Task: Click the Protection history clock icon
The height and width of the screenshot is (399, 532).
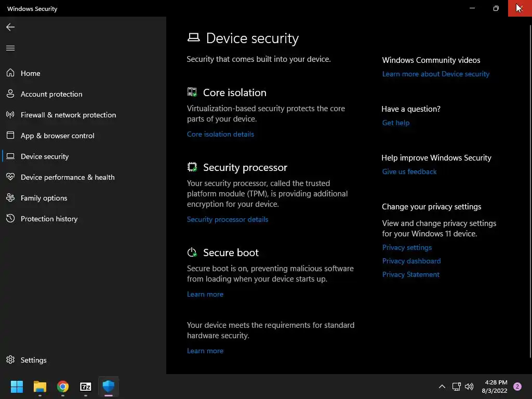Action: pyautogui.click(x=10, y=218)
